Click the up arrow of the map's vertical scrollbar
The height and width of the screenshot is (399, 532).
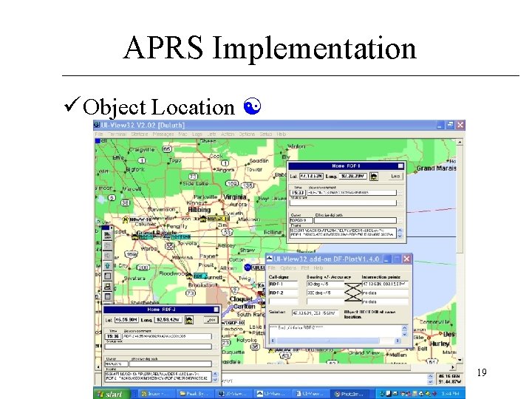pos(460,142)
